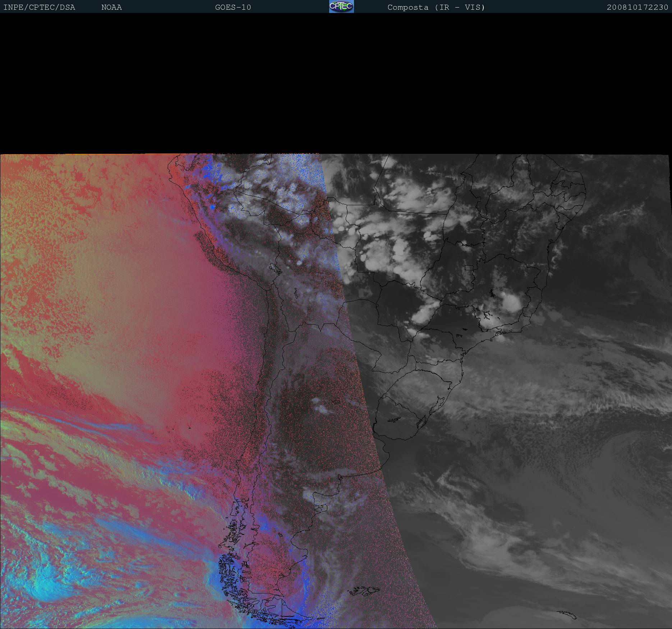Click the black empty band above the imagery
Viewport: 672px width, 629px height.
[x=336, y=83]
